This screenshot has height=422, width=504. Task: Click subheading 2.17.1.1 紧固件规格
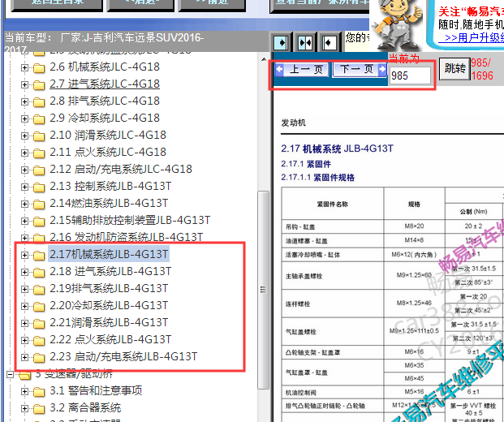tap(317, 178)
